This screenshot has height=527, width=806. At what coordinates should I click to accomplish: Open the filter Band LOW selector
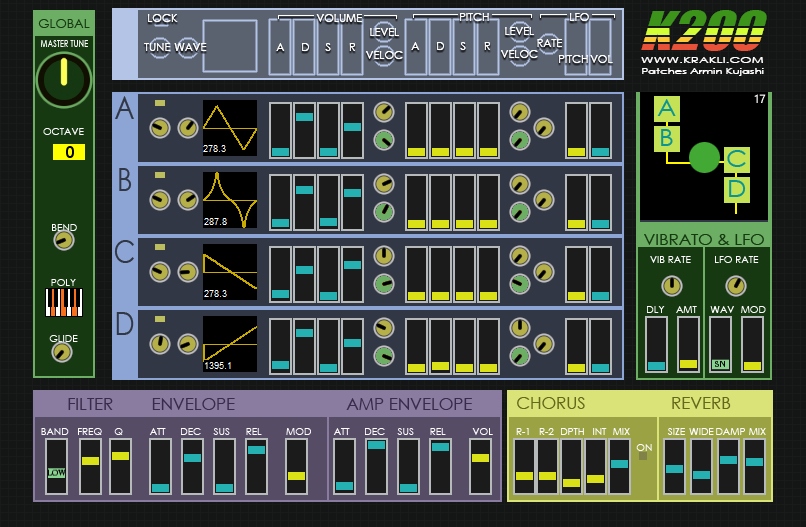click(55, 472)
